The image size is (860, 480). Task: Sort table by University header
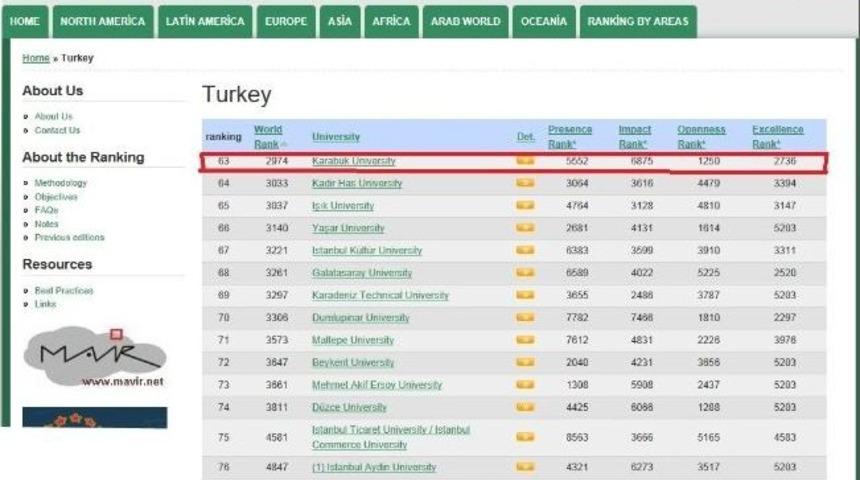coord(336,137)
